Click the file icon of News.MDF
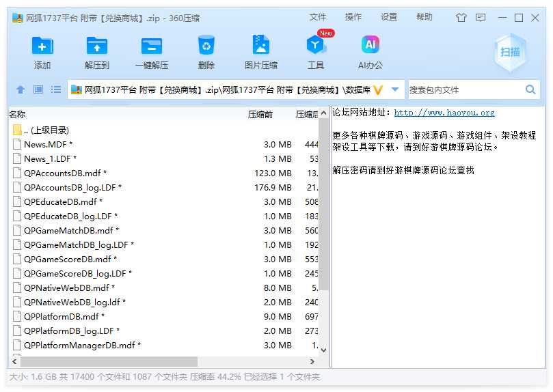The width and height of the screenshot is (553, 392). (17, 144)
